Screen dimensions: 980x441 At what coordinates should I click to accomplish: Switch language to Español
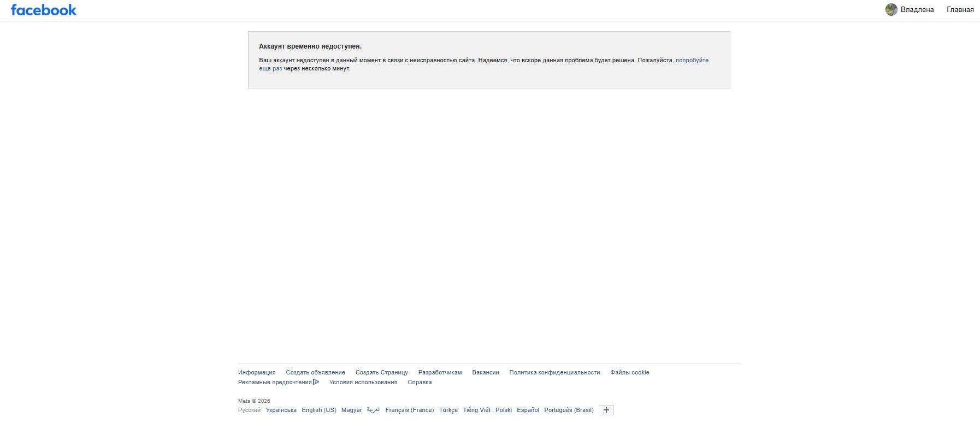pyautogui.click(x=528, y=410)
